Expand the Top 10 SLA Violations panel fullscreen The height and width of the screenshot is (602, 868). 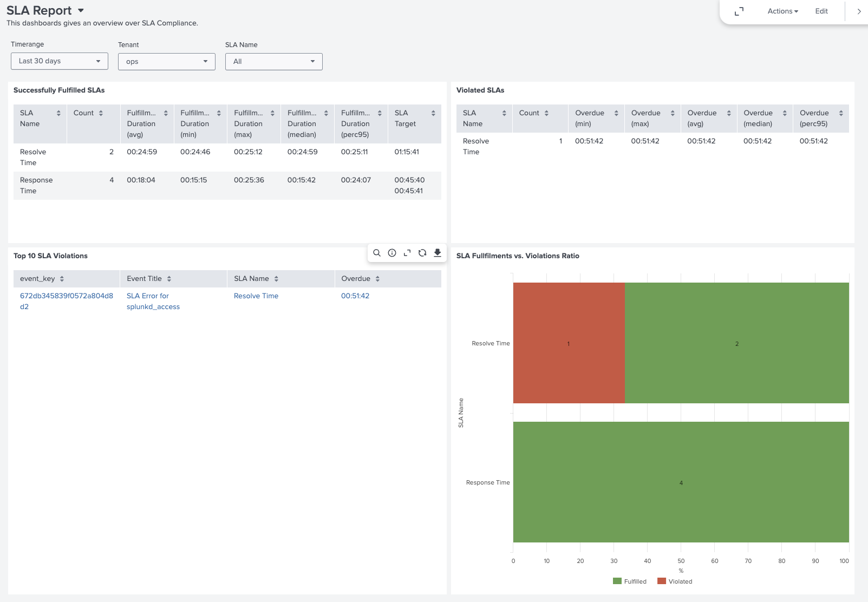pyautogui.click(x=407, y=253)
